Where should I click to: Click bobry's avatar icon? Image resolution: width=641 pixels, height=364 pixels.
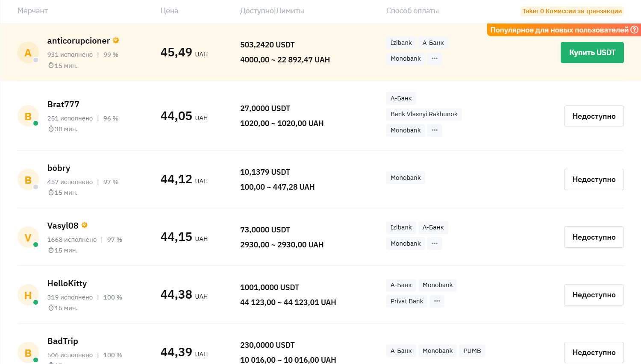(28, 180)
